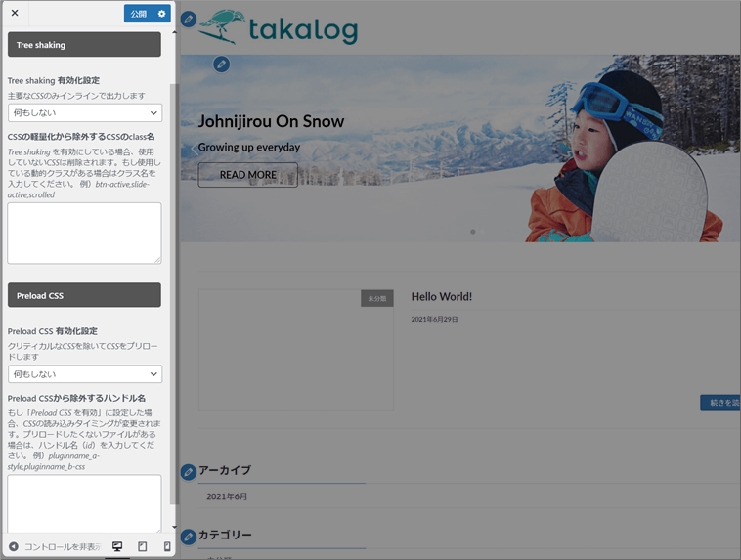
Task: Switch to tablet preview icon
Action: click(x=143, y=546)
